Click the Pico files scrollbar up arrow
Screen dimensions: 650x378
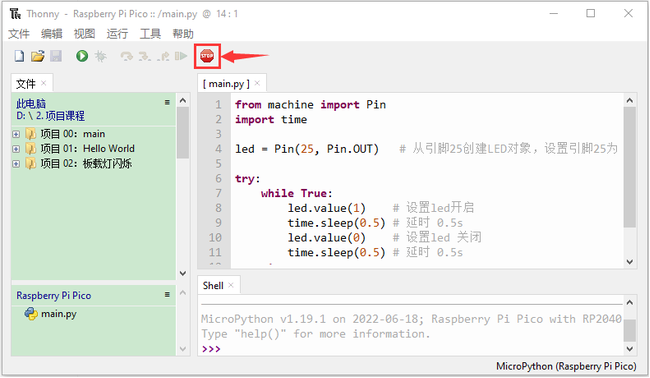[x=183, y=293]
